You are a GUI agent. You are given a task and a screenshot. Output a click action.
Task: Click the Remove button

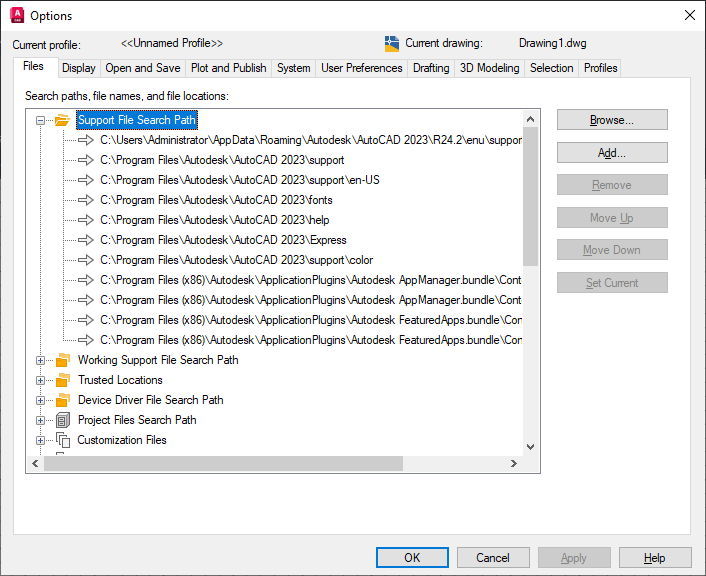click(612, 185)
